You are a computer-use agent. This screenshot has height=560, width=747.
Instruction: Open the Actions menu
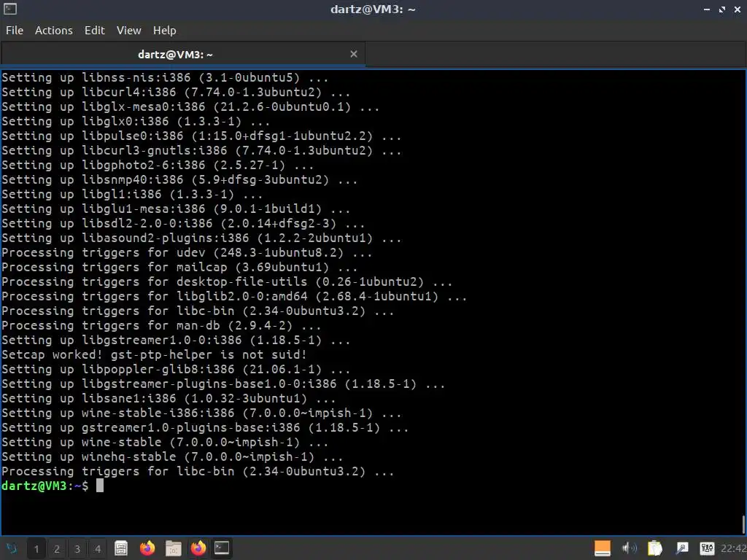pyautogui.click(x=54, y=31)
